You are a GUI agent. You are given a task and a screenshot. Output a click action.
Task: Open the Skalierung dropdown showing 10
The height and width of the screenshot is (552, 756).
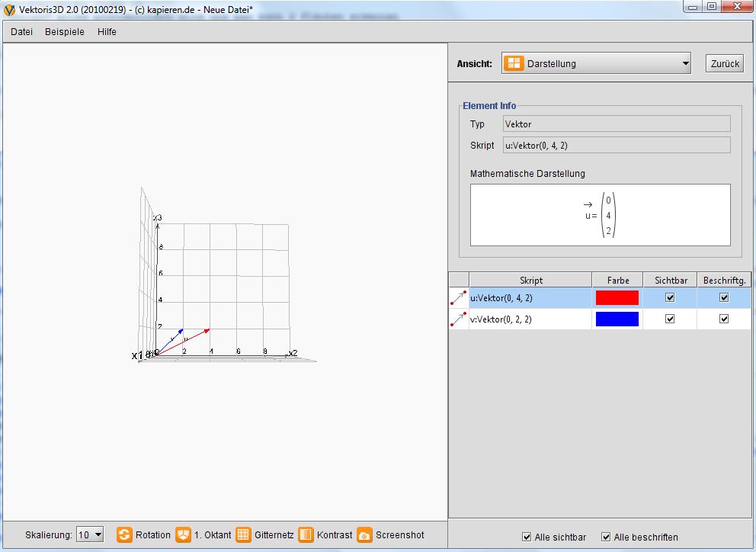tap(90, 535)
